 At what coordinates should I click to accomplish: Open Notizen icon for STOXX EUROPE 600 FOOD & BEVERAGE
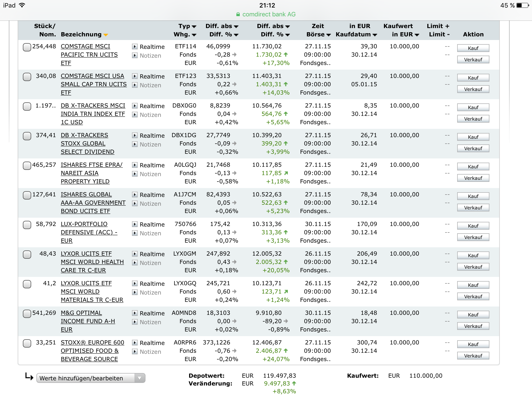pyautogui.click(x=135, y=352)
